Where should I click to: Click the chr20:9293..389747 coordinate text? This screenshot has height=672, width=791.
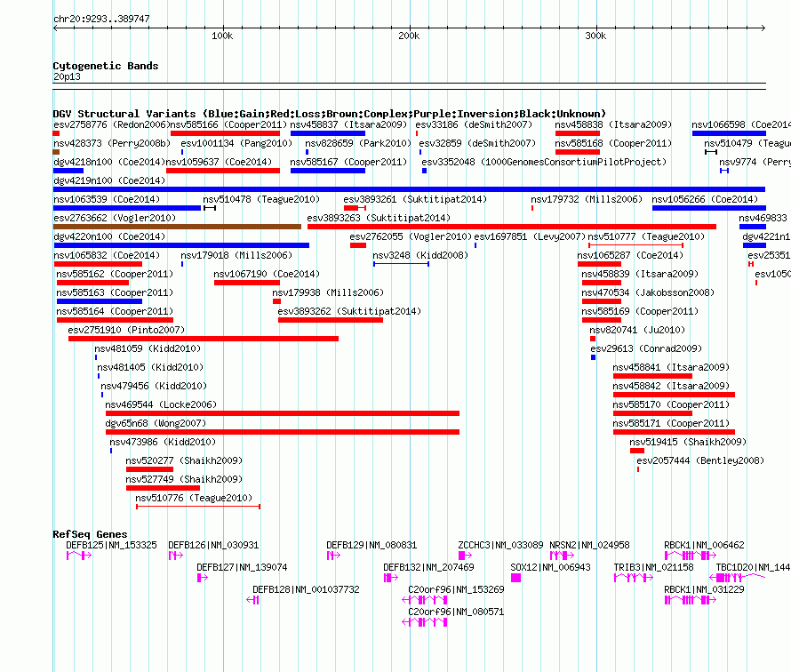[101, 19]
